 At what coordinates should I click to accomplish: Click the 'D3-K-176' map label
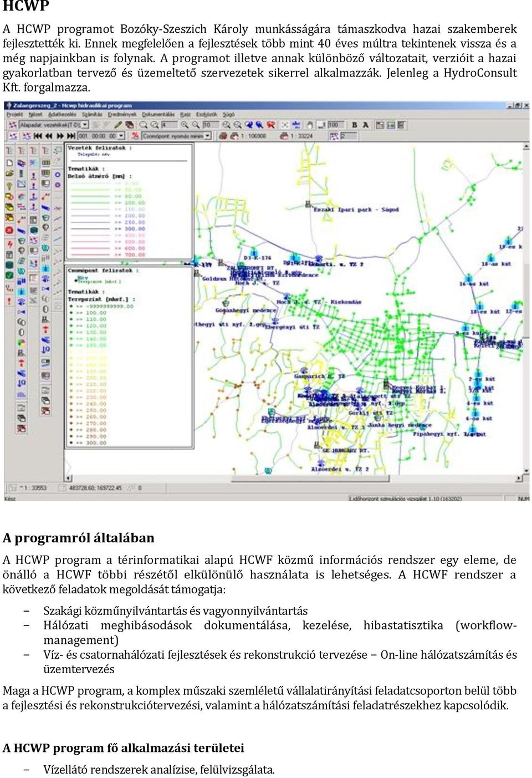pos(258,258)
